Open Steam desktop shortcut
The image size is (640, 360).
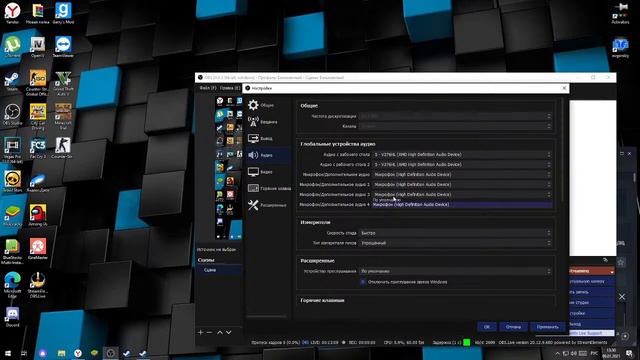pyautogui.click(x=12, y=81)
